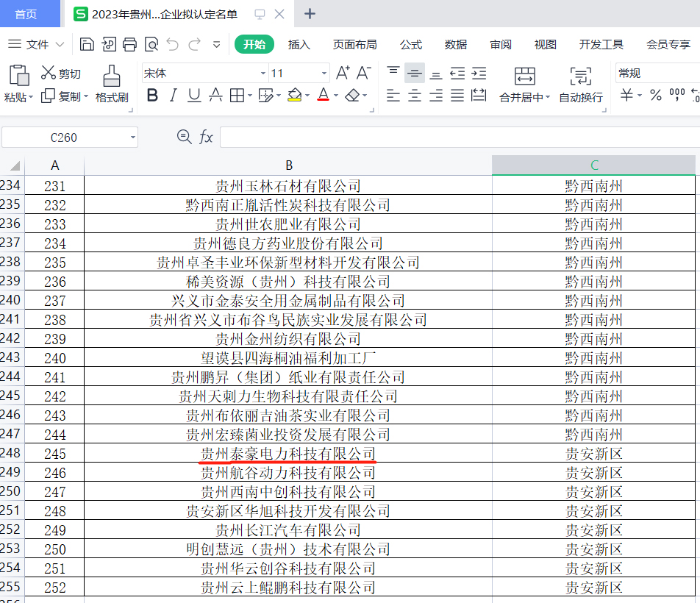Click the Cut scissors icon
This screenshot has width=700, height=603.
[x=49, y=73]
